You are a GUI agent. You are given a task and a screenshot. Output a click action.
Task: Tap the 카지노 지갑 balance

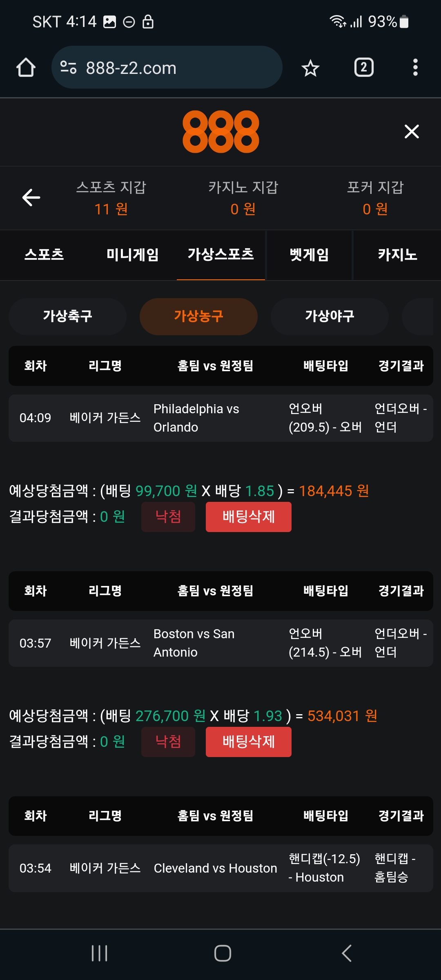coord(243,198)
